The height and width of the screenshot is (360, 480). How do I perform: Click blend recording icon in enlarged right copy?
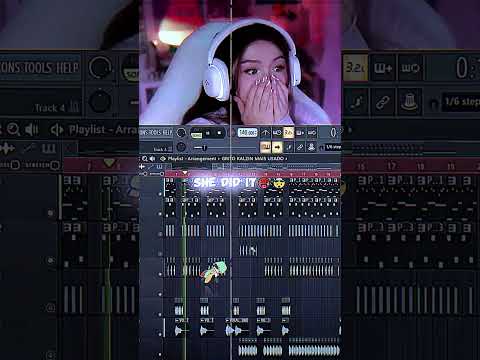tap(383, 68)
